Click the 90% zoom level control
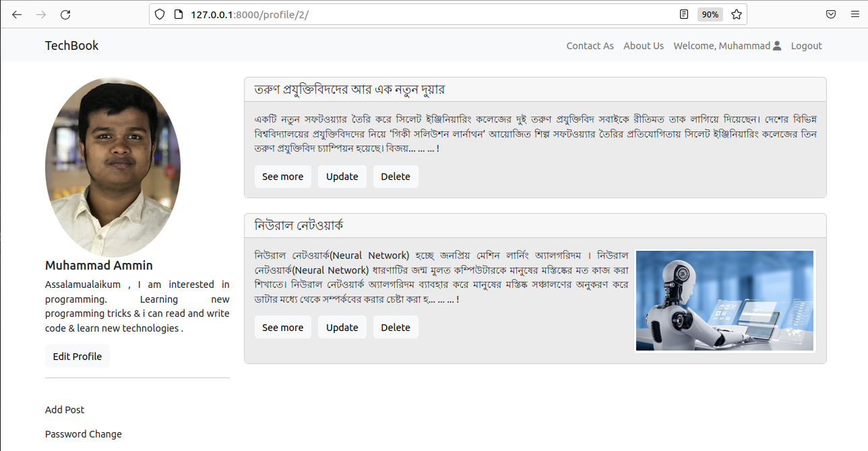The width and height of the screenshot is (868, 451). [710, 14]
